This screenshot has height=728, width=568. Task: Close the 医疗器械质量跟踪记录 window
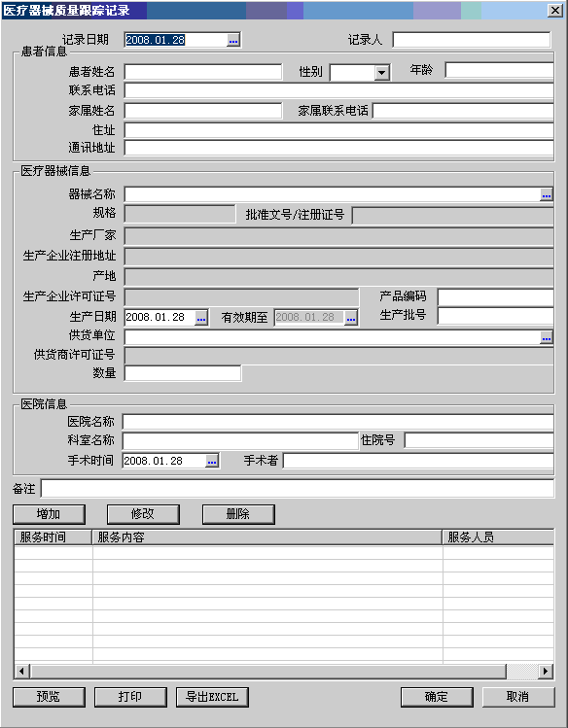click(555, 11)
